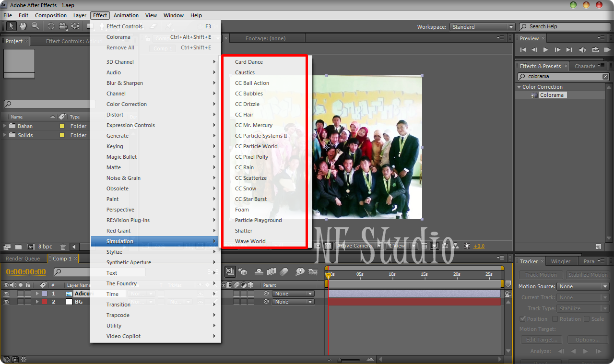This screenshot has height=364, width=614.
Task: Switch to the Wiggler tab
Action: 561,261
